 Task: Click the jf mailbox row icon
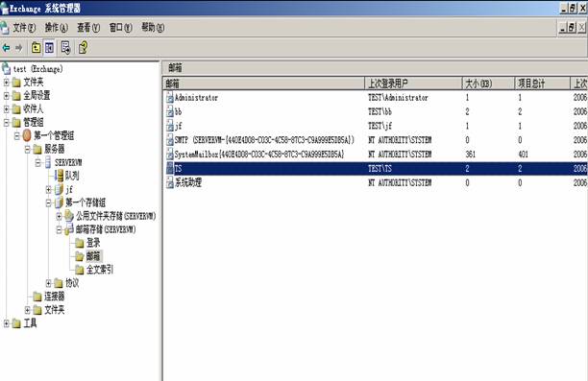point(170,126)
